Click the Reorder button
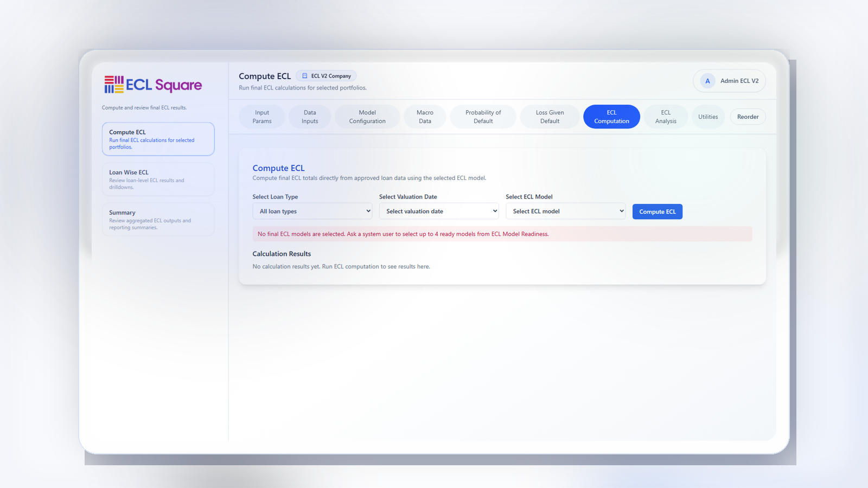This screenshot has width=868, height=488. click(x=748, y=117)
